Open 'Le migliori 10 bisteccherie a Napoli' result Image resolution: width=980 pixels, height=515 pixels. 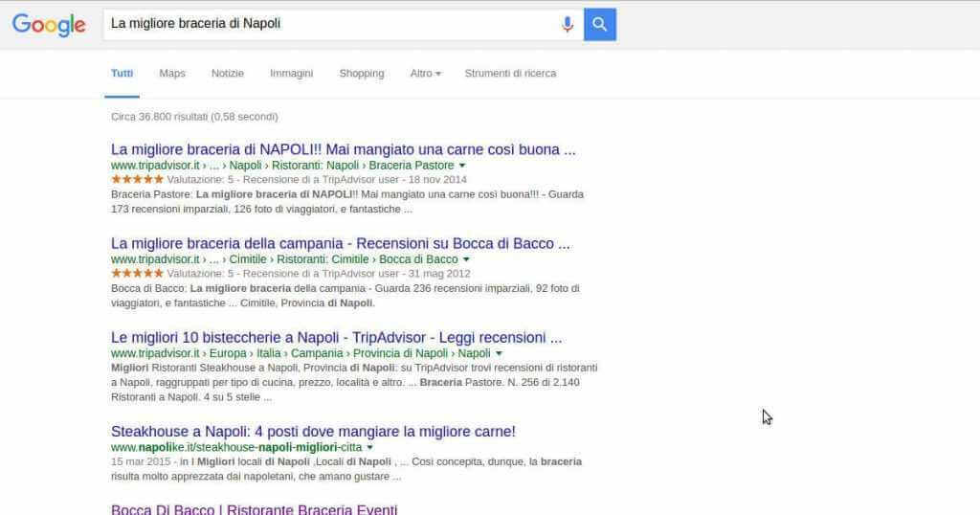click(336, 338)
